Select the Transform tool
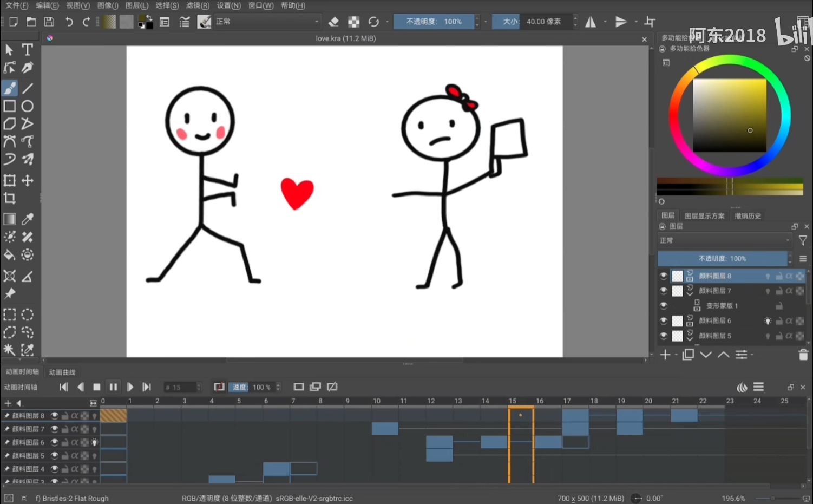Viewport: 813px width, 504px height. [10, 180]
